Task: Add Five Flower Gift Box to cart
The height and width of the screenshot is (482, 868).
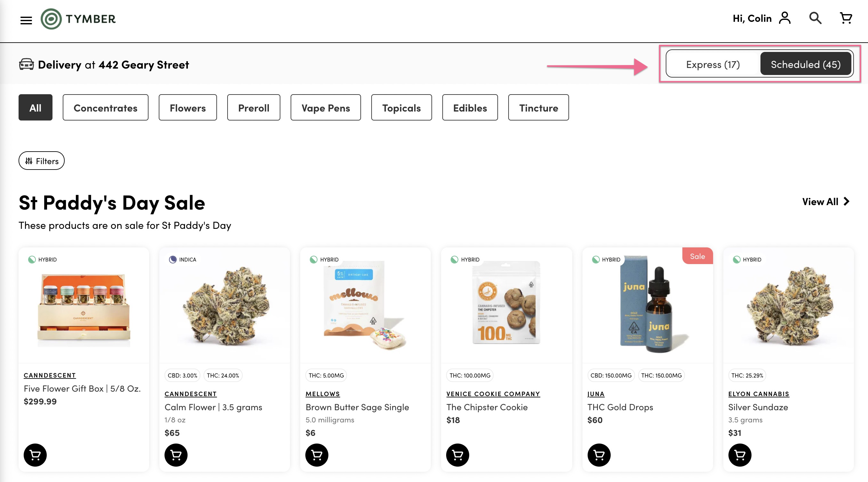Action: 35,455
